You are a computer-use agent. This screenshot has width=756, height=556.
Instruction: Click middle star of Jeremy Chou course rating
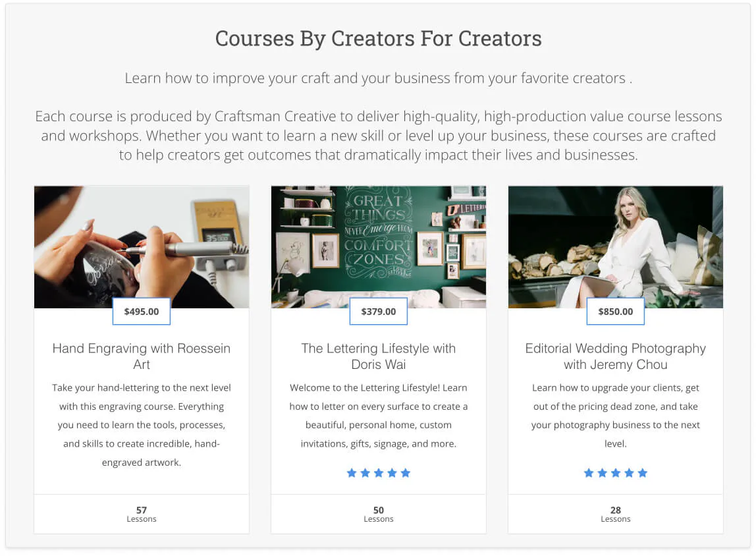pyautogui.click(x=616, y=473)
